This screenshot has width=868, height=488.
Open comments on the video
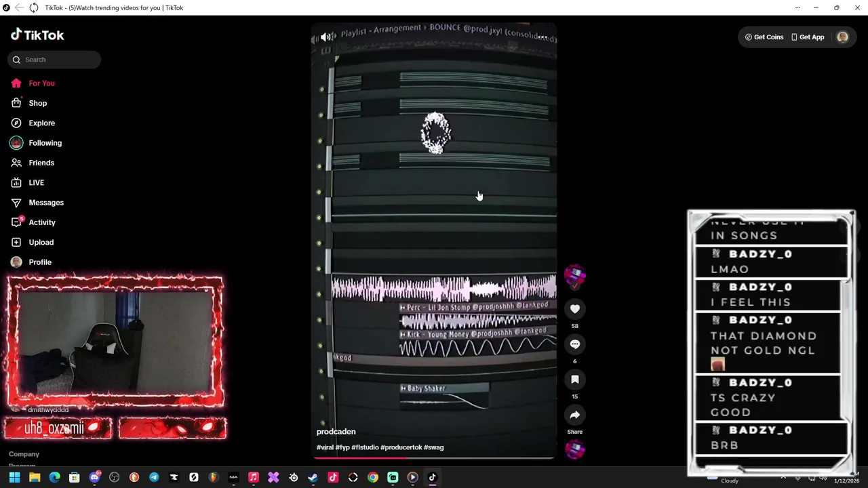pos(574,344)
